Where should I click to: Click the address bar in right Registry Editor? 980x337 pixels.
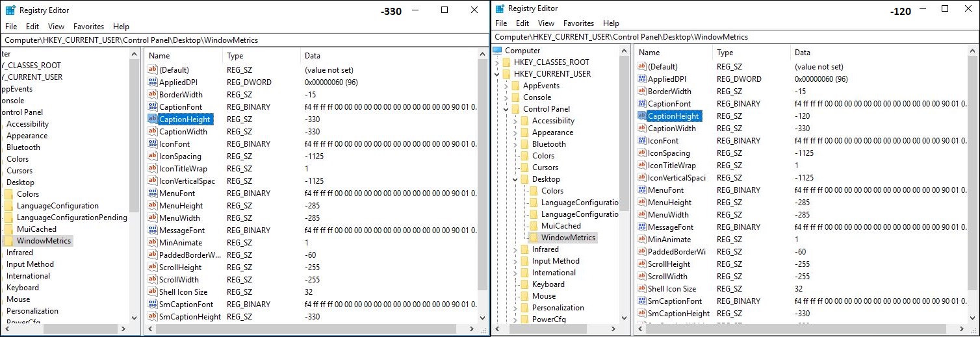[x=735, y=36]
